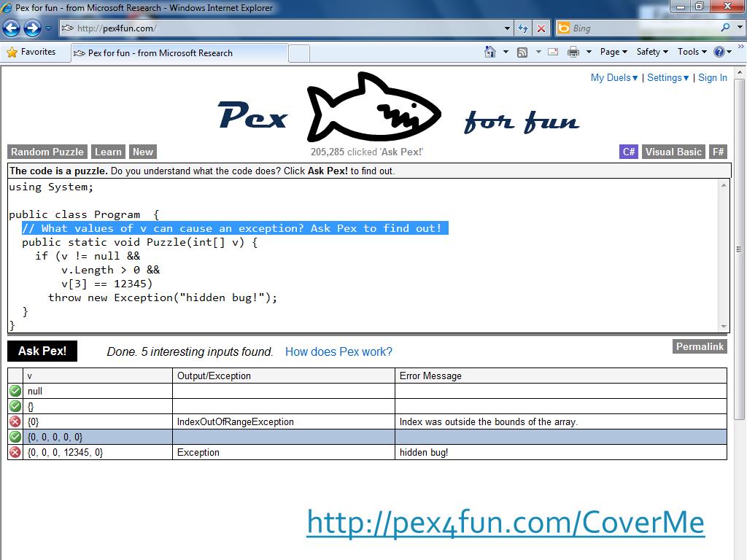Click the 'throw new Exception' code line
This screenshot has height=560, width=747.
tap(163, 297)
